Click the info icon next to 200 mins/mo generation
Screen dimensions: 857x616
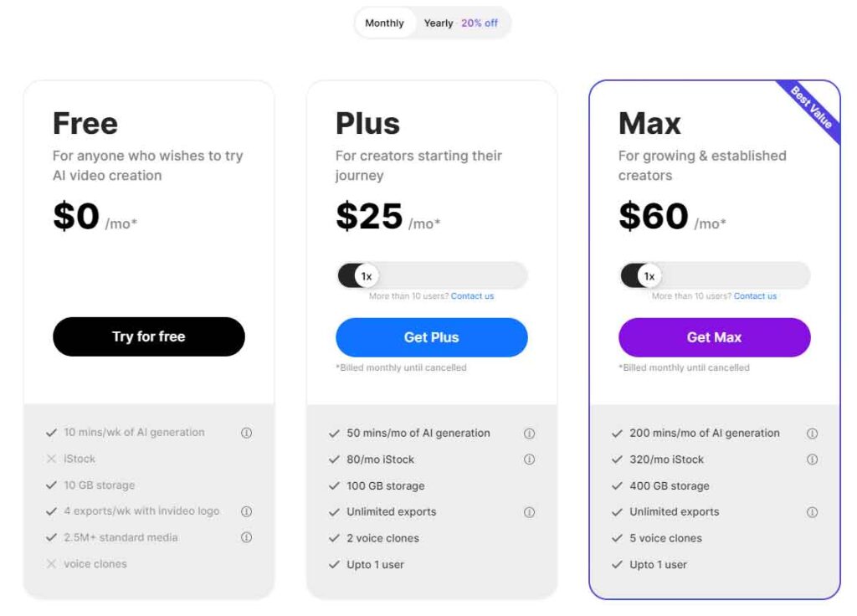(x=812, y=433)
